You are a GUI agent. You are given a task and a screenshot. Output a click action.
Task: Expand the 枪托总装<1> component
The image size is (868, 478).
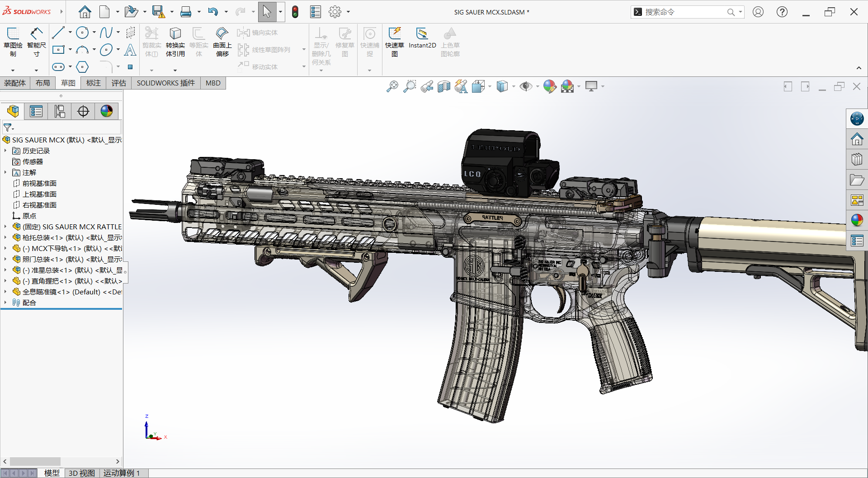click(5, 237)
